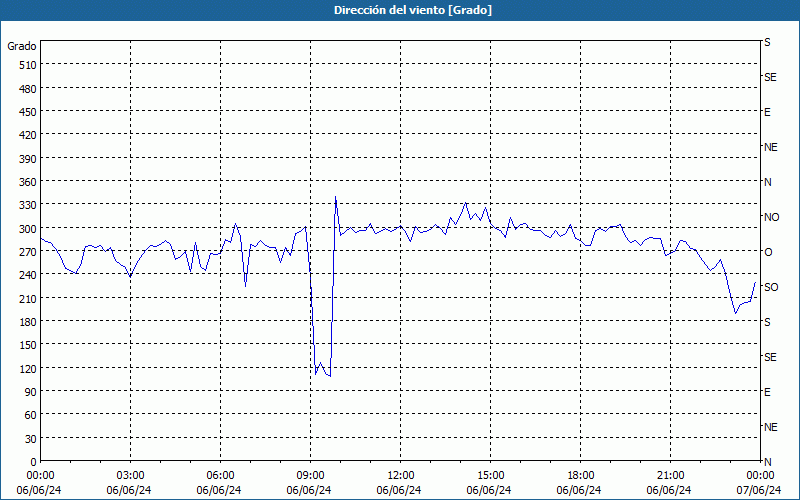Select the 06/06/24 date under 03:00
The image size is (800, 500).
(x=129, y=490)
